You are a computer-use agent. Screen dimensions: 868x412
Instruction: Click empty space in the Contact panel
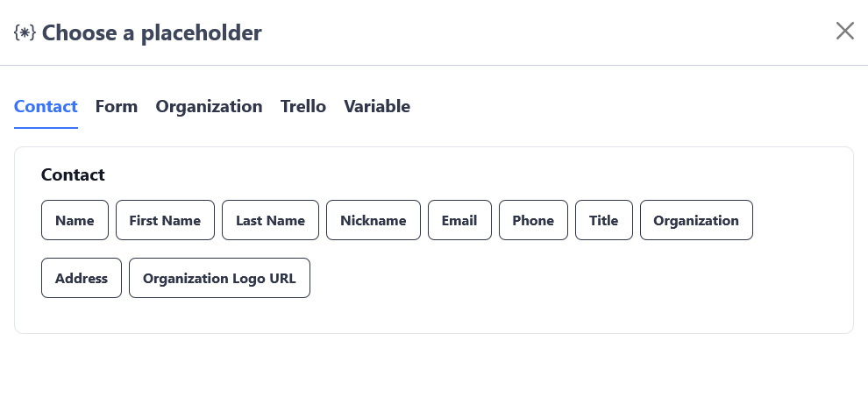pos(570,289)
